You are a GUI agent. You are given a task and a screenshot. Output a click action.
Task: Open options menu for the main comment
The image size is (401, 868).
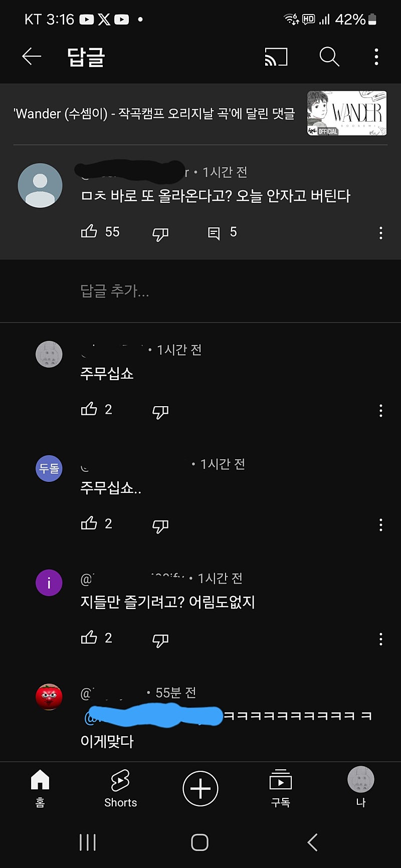[381, 233]
